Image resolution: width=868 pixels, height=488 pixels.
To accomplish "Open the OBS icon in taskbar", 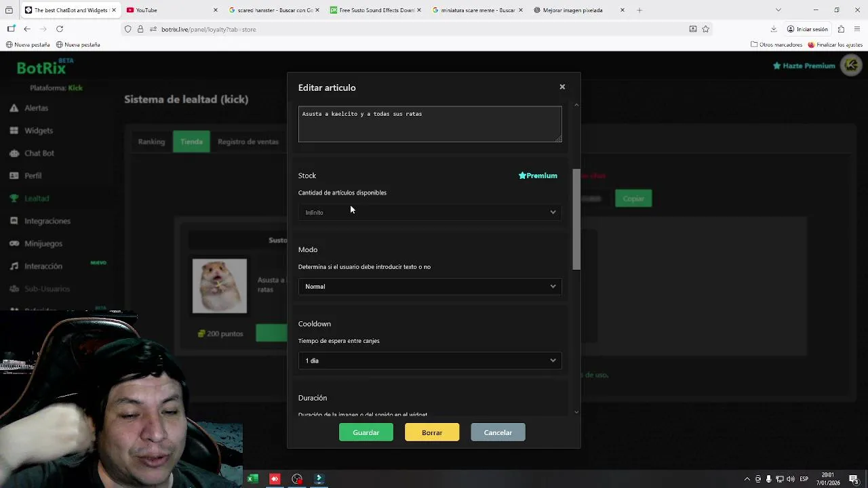I will [x=297, y=479].
